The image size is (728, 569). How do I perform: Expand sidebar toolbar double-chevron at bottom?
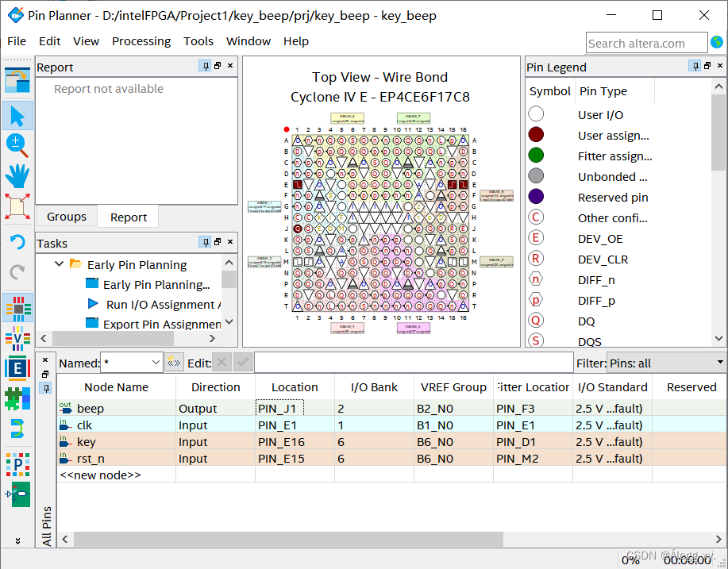point(17,540)
